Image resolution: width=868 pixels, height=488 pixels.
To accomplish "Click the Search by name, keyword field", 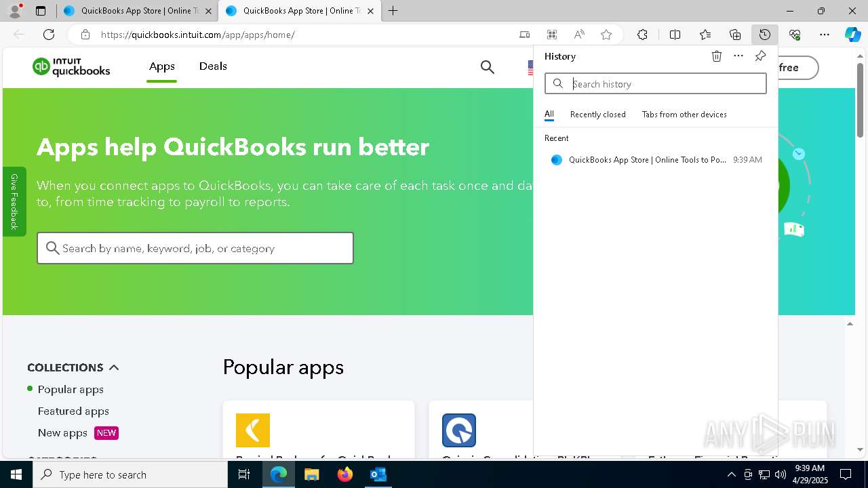I will 195,248.
